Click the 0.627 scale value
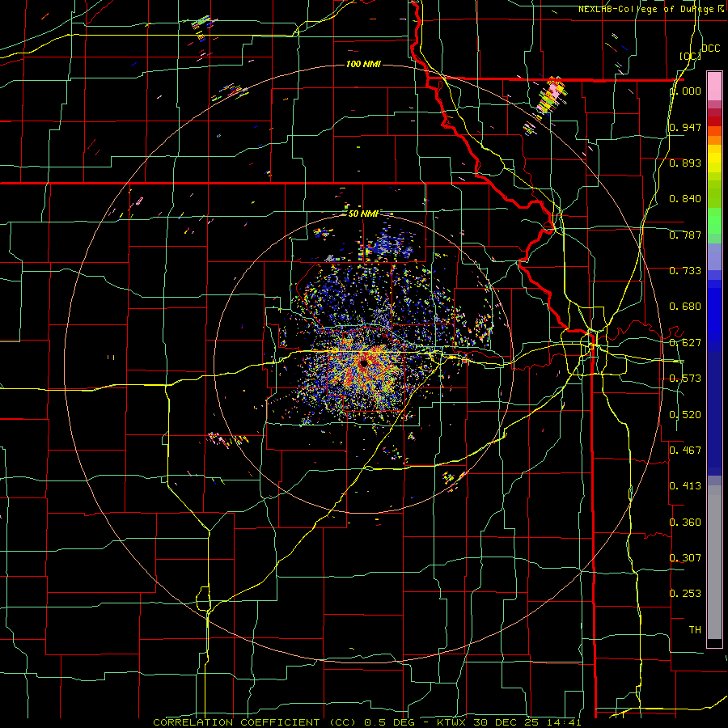 coord(685,343)
